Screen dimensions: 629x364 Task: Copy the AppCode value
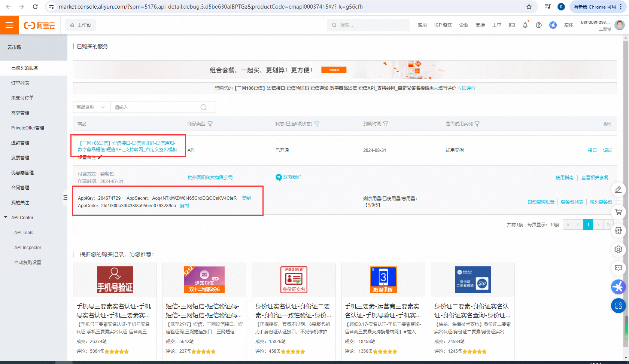184,206
